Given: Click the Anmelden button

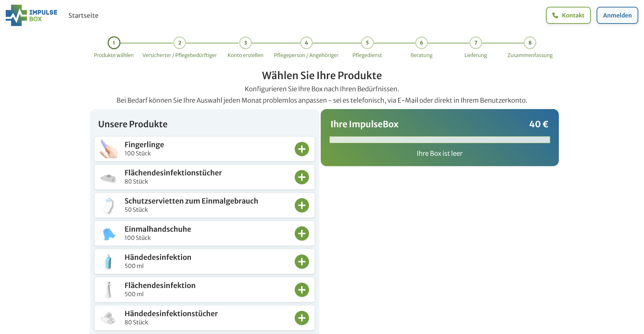Looking at the screenshot, I should point(617,15).
